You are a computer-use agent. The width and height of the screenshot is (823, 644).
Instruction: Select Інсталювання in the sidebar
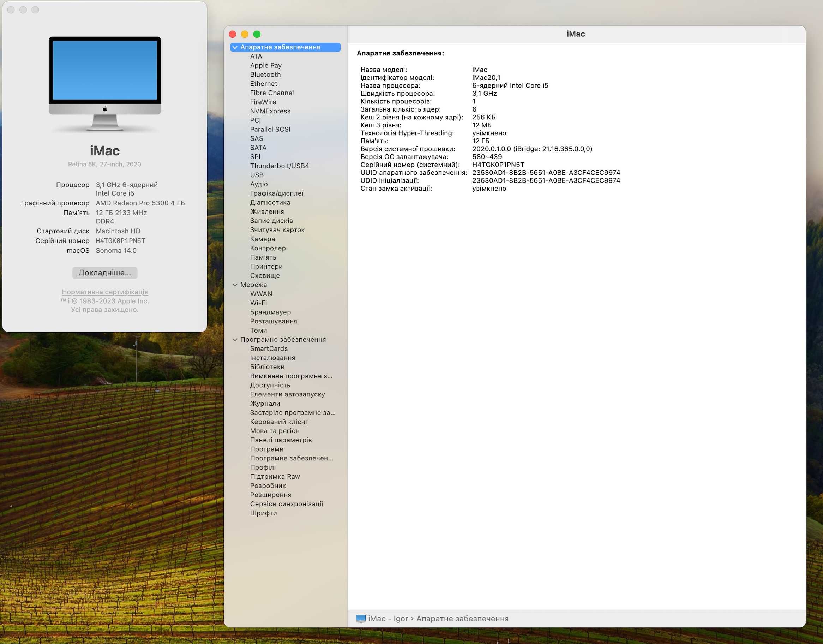[272, 358]
